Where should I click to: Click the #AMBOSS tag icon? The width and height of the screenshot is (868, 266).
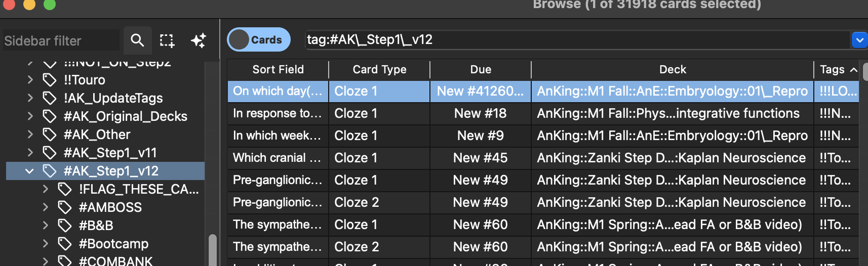65,207
